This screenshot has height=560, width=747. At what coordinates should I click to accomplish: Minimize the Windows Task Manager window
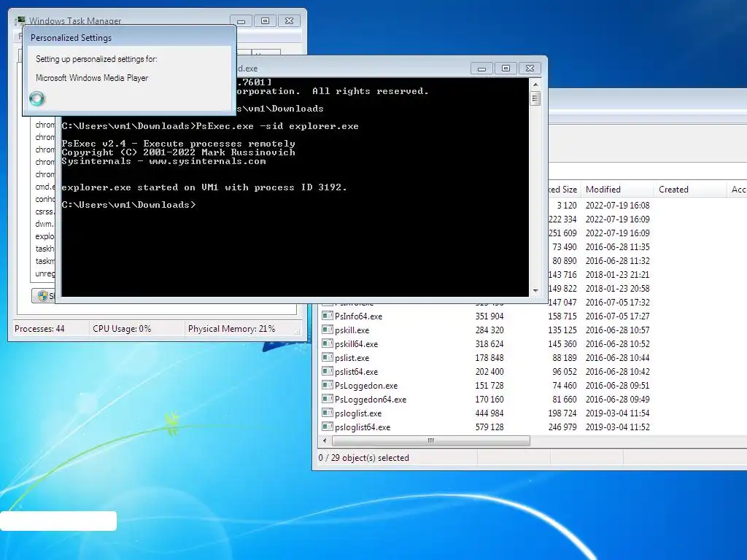[x=241, y=21]
